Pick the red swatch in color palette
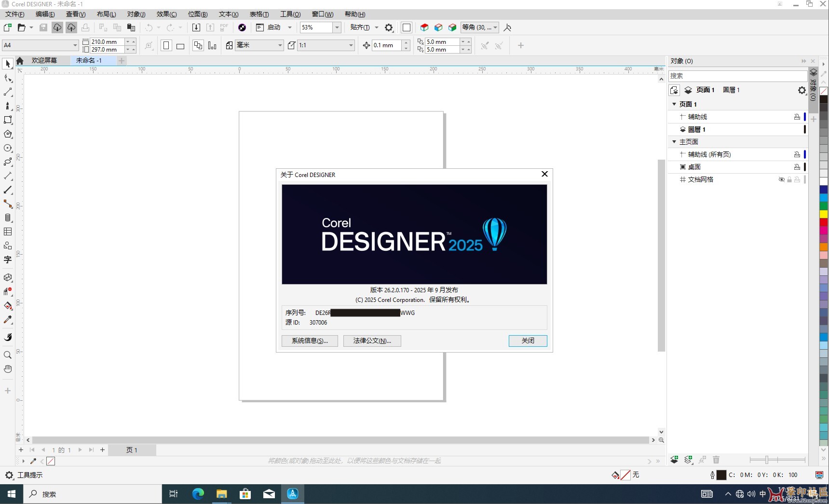This screenshot has height=504, width=829. tap(824, 222)
